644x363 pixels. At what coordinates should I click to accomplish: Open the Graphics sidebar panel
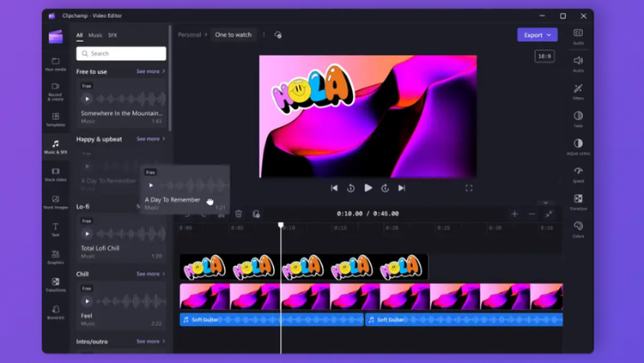coord(56,257)
